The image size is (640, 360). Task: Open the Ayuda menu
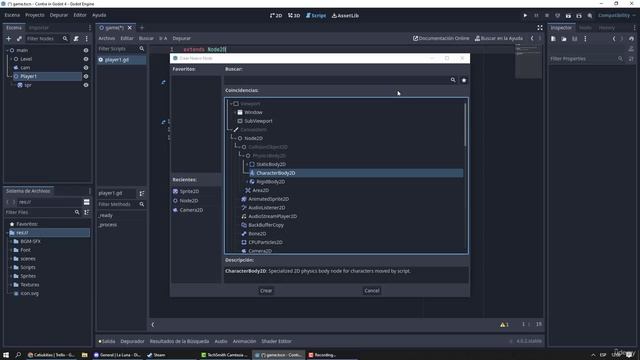pos(99,15)
